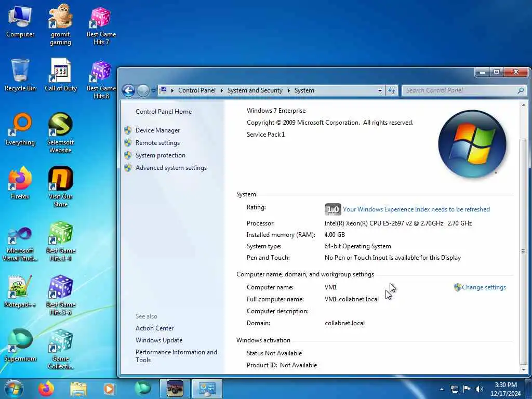Image resolution: width=532 pixels, height=399 pixels.
Task: Select the Supermium desktop shortcut
Action: 20,345
